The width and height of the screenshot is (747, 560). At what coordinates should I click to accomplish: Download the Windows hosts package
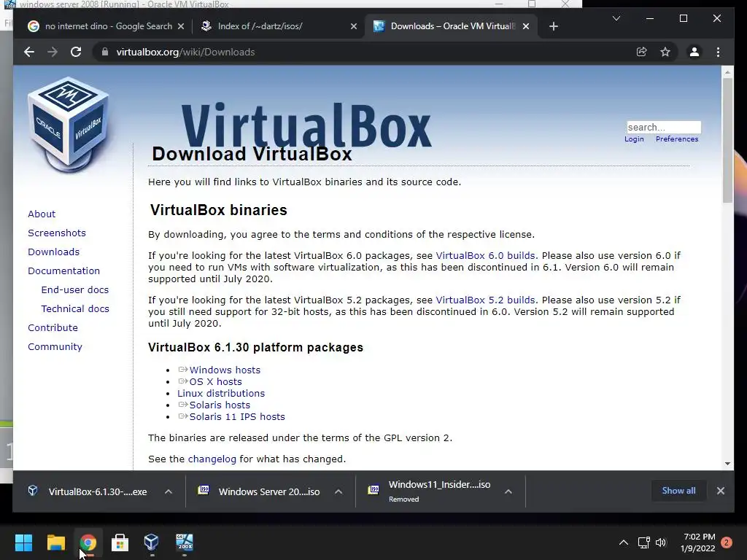click(225, 370)
